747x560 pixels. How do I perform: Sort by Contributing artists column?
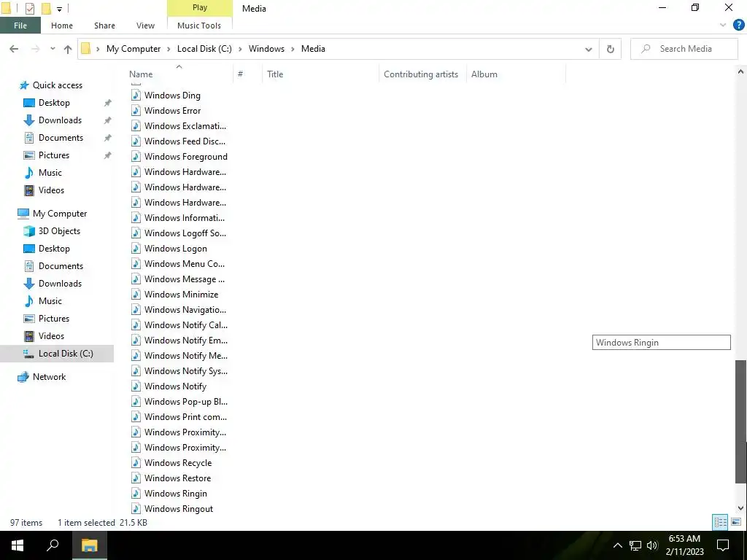click(x=421, y=74)
